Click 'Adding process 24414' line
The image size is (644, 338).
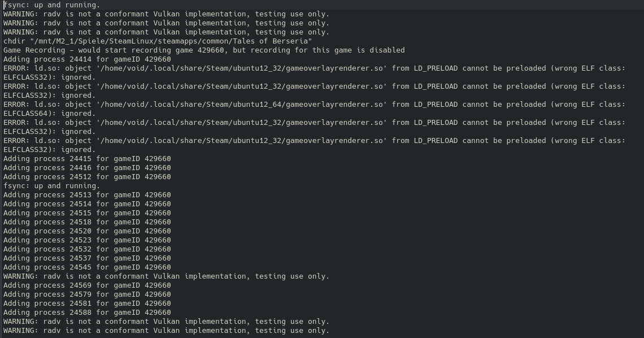coord(87,59)
